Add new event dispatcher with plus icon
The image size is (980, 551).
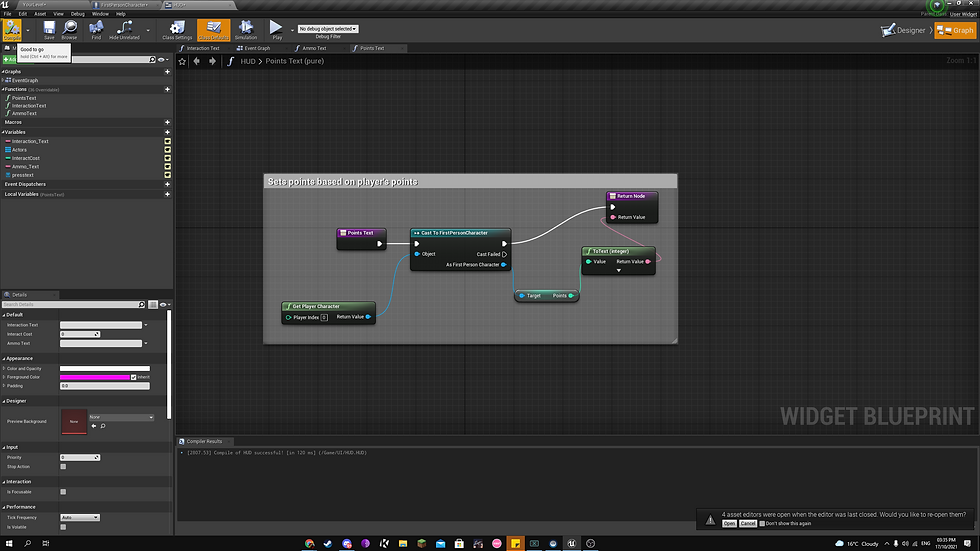pos(167,184)
